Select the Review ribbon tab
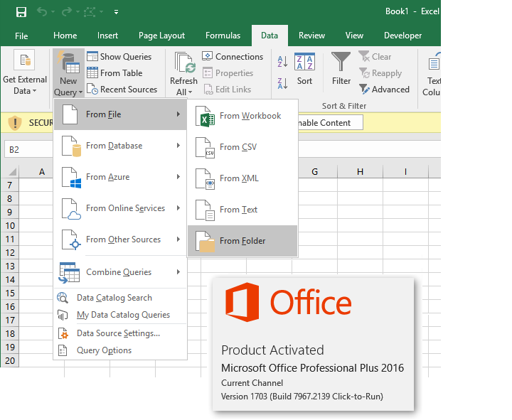512x420 pixels. click(x=311, y=36)
